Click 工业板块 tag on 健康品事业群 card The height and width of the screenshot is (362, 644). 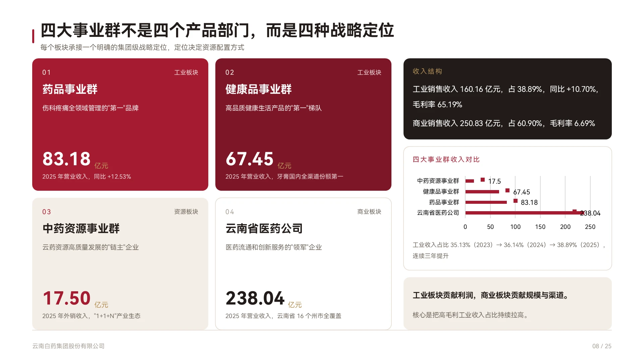(369, 72)
